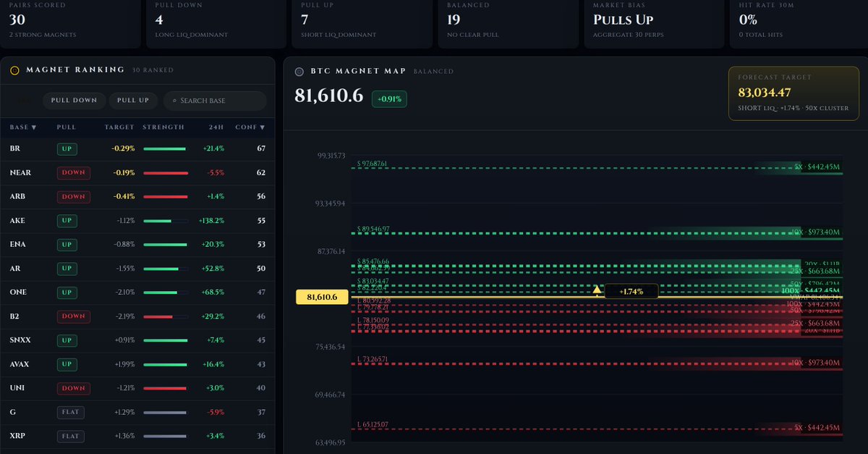Click the Strength column header
The height and width of the screenshot is (454, 868).
[x=163, y=127]
